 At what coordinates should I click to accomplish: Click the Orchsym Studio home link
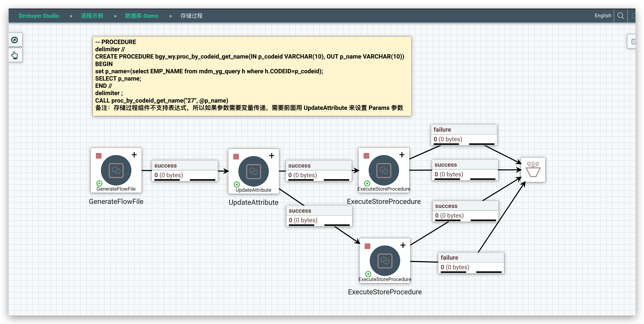pyautogui.click(x=39, y=16)
